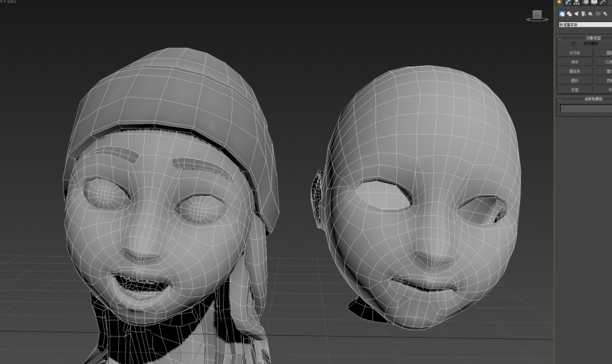Select the Shapes category icon
This screenshot has height=364, width=612.
570,14
